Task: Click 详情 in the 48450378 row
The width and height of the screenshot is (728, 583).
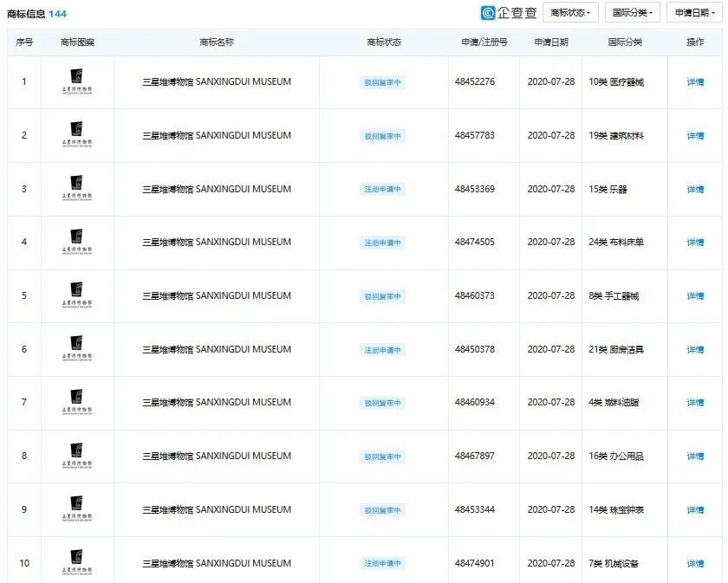Action: click(x=695, y=349)
